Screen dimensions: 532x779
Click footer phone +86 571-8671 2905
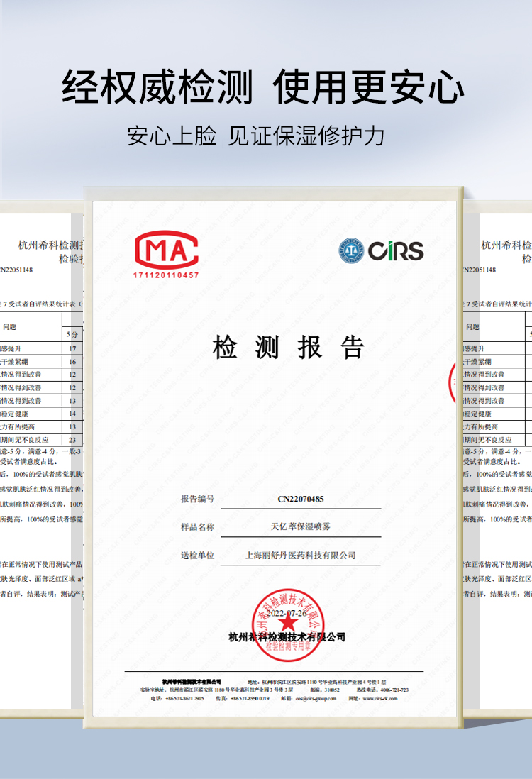pos(184,699)
